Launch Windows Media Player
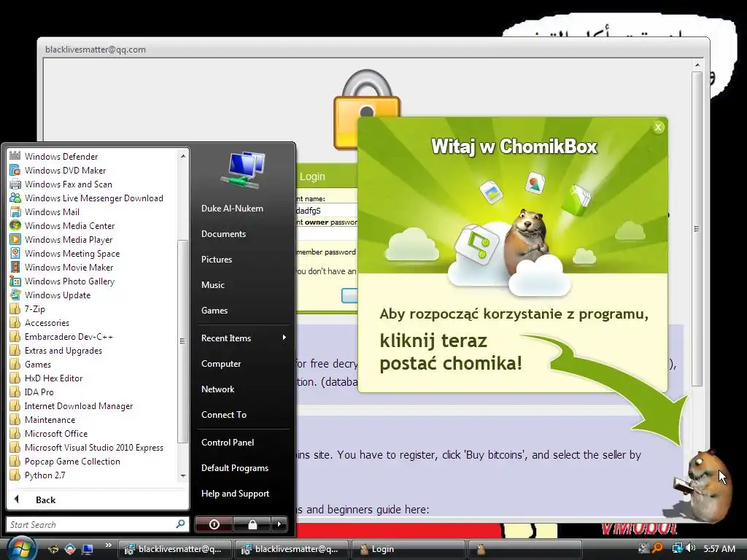The height and width of the screenshot is (560, 747). [x=69, y=239]
